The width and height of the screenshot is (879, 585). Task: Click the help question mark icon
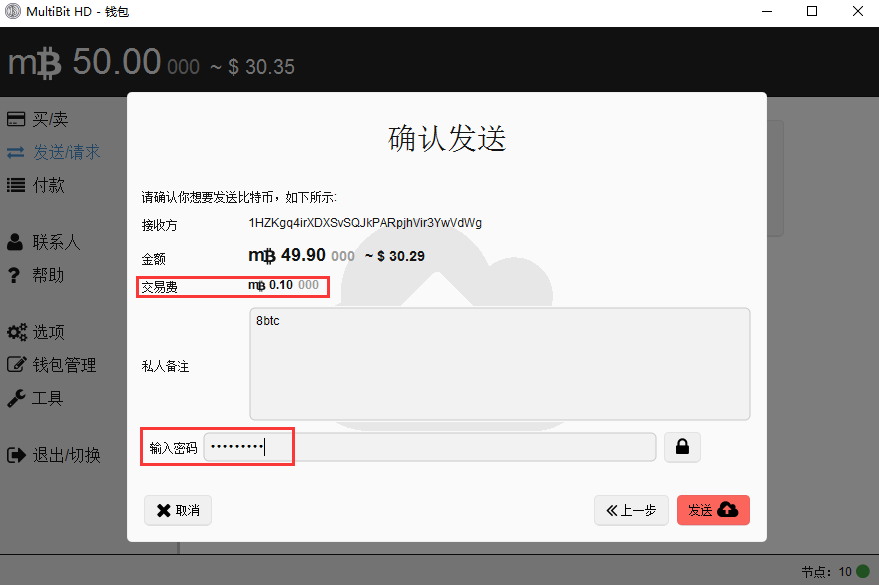click(x=14, y=275)
